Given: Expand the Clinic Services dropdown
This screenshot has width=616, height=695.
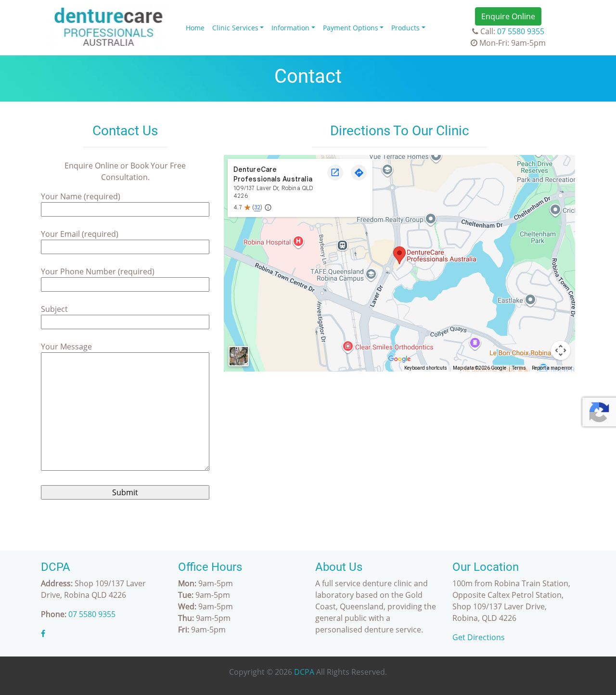Looking at the screenshot, I should click(238, 28).
